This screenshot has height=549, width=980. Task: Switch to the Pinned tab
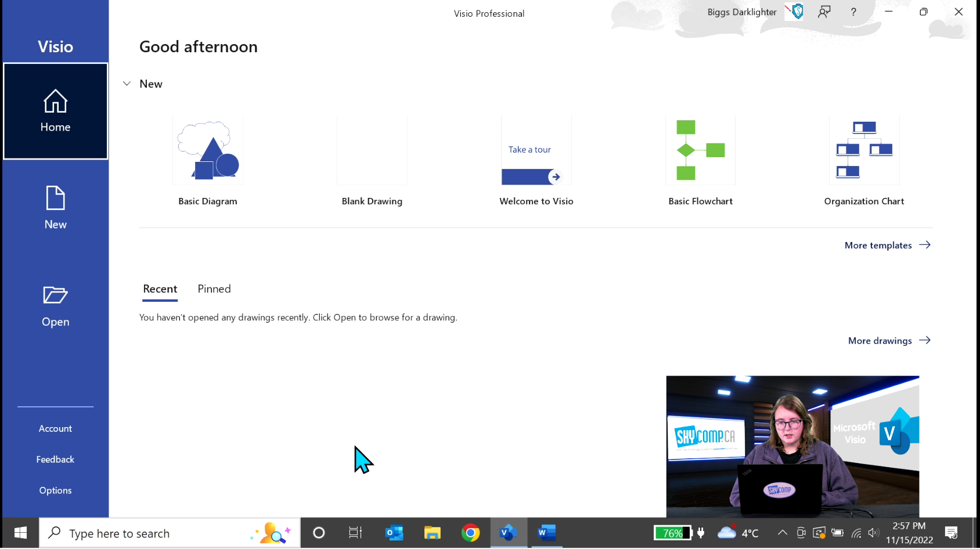[214, 288]
